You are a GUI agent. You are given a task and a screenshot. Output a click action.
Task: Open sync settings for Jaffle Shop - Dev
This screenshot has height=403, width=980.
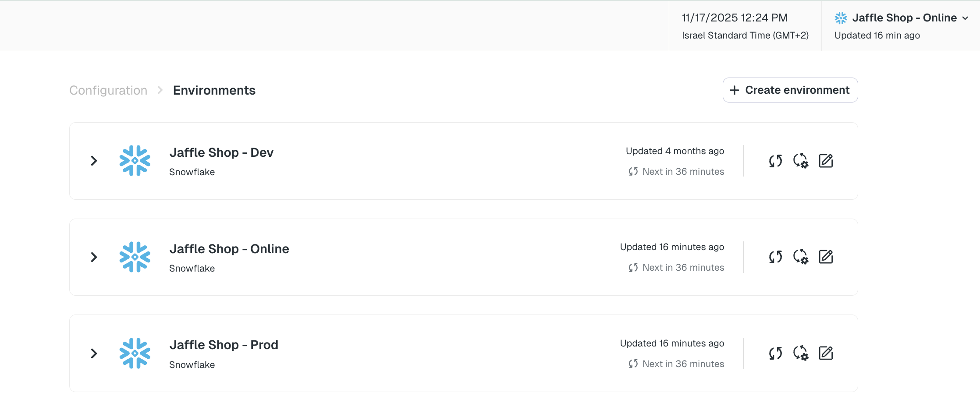coord(801,161)
